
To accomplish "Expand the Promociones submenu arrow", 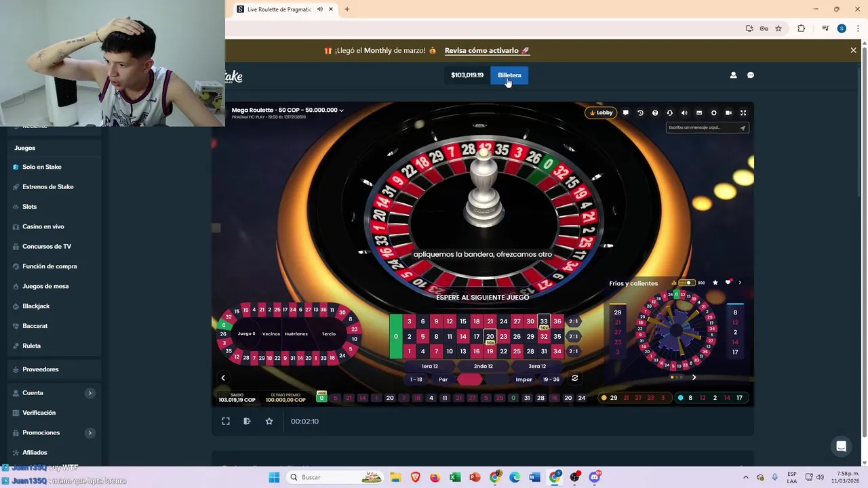I will point(90,432).
